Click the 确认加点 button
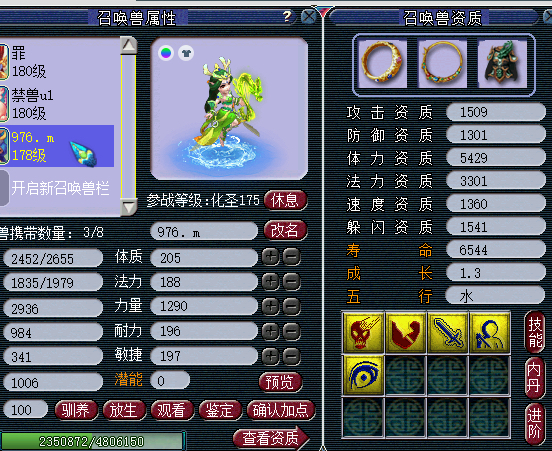Viewport: 552px width, 451px height. tap(280, 411)
